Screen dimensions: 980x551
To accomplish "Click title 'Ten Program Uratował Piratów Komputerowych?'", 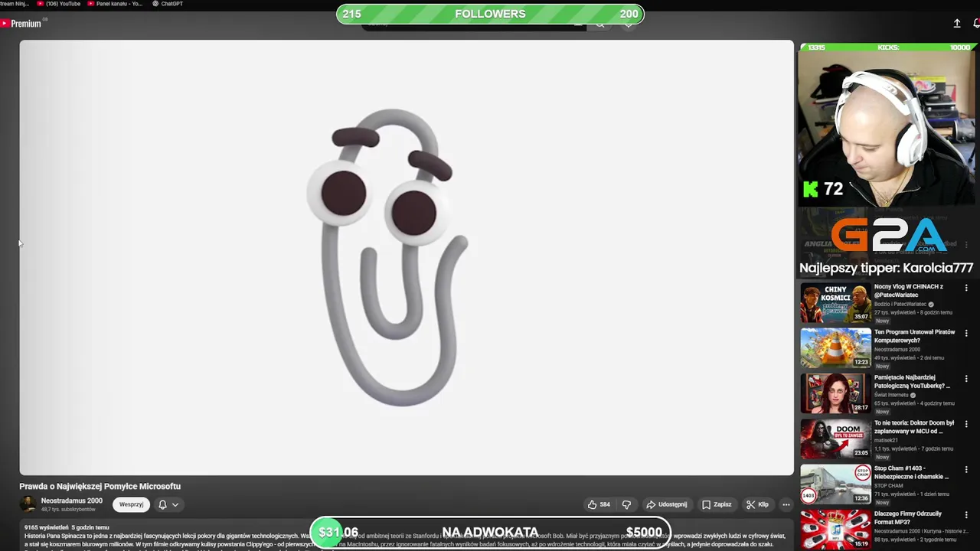I will [x=913, y=336].
